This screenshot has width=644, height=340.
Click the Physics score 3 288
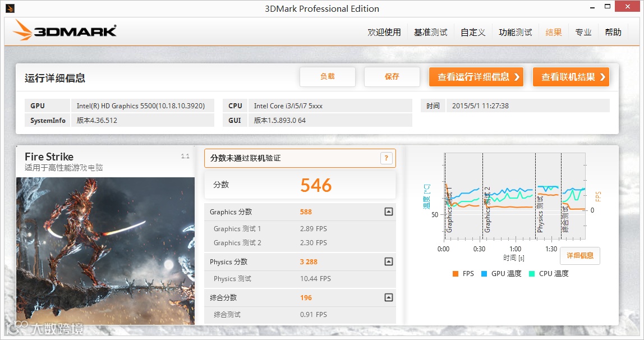coord(309,261)
